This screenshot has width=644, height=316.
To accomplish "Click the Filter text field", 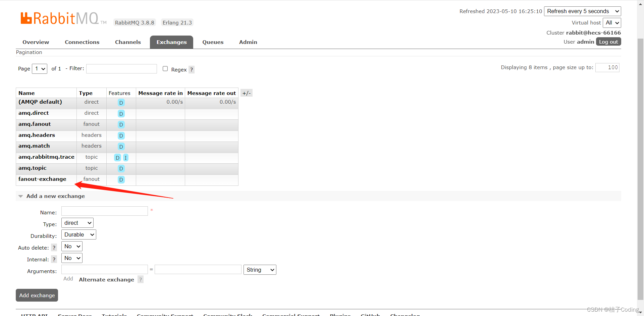I will pyautogui.click(x=121, y=68).
